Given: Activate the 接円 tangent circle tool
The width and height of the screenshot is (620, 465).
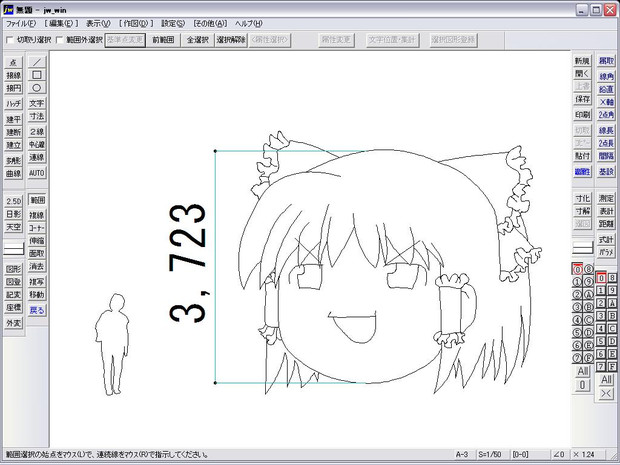Looking at the screenshot, I should coord(13,88).
